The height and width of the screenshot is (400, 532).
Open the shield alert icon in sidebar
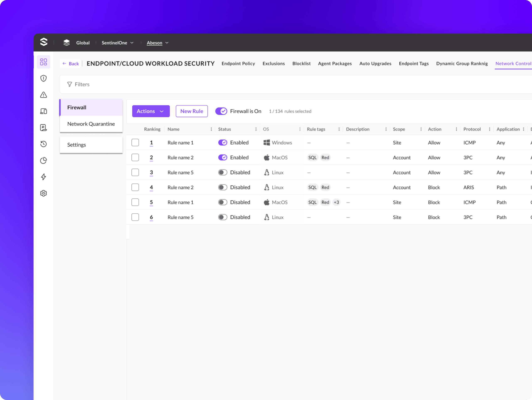click(x=43, y=78)
